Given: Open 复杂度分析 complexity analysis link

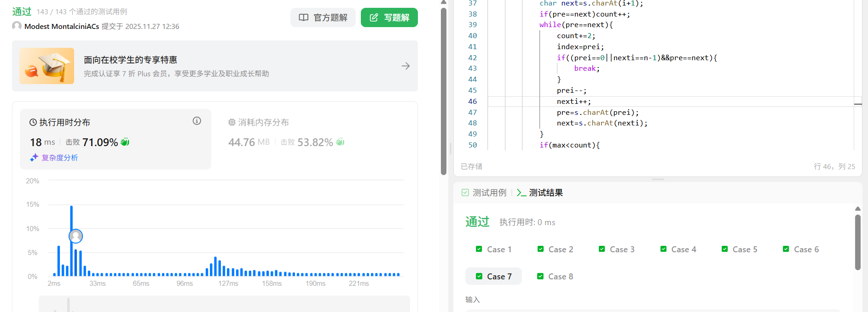Looking at the screenshot, I should (x=60, y=158).
